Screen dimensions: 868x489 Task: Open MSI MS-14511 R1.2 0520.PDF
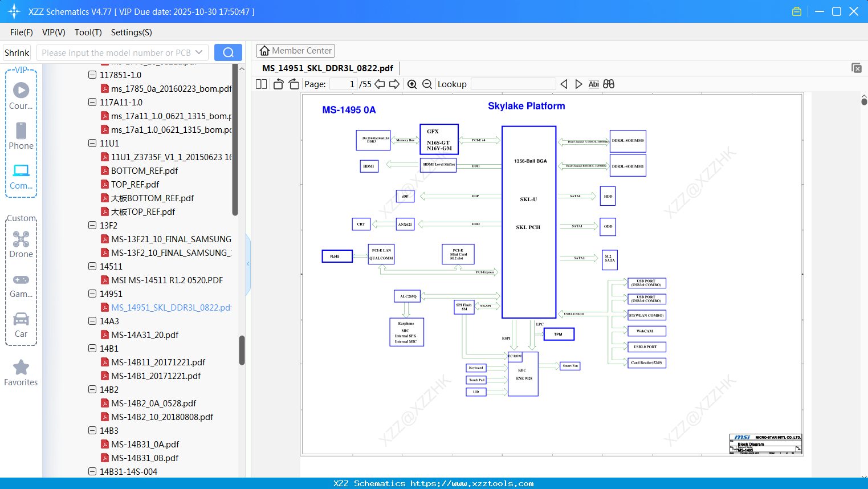coord(167,280)
